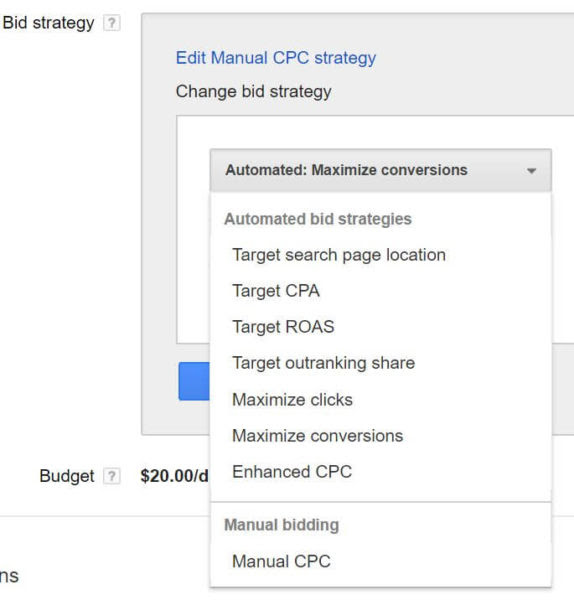Click the Change bid strategy label
This screenshot has width=574, height=600.
coord(254,92)
